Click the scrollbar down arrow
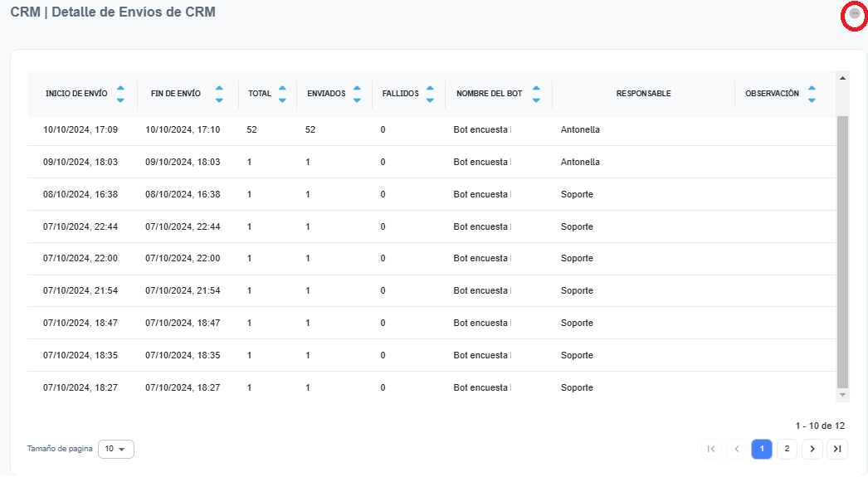 tap(842, 395)
